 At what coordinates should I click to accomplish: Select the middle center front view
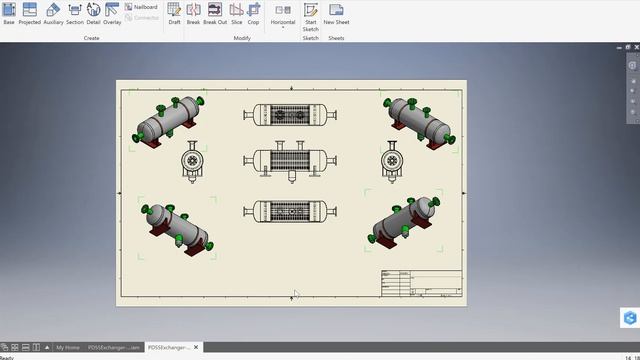[290, 162]
